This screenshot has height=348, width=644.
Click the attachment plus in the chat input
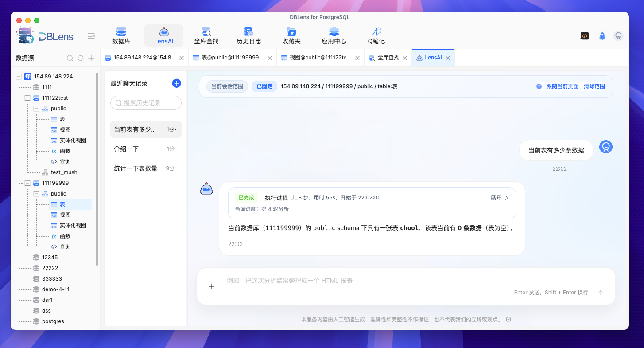point(212,286)
